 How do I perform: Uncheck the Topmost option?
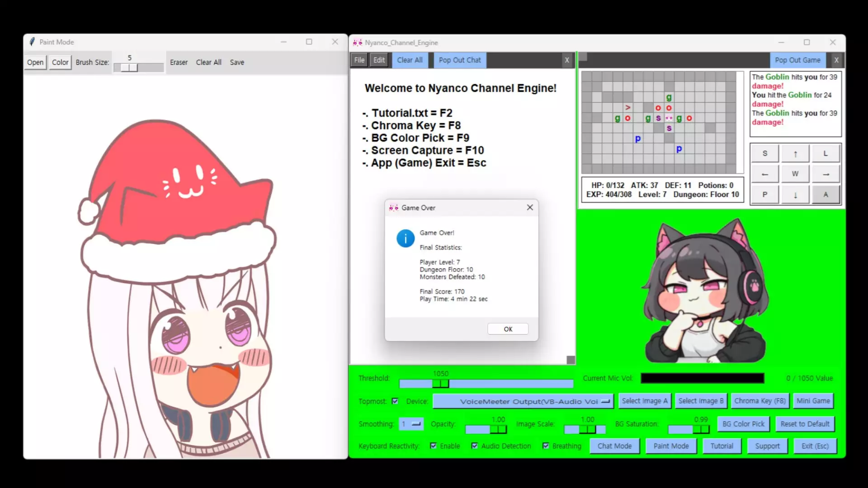396,401
